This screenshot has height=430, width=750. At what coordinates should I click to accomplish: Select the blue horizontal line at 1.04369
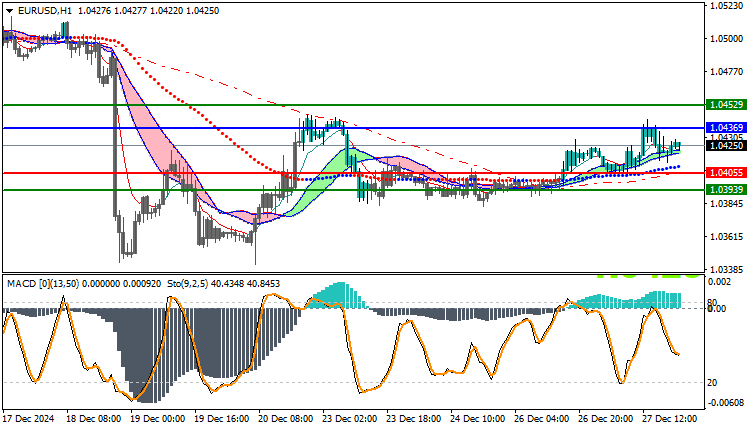(353, 128)
